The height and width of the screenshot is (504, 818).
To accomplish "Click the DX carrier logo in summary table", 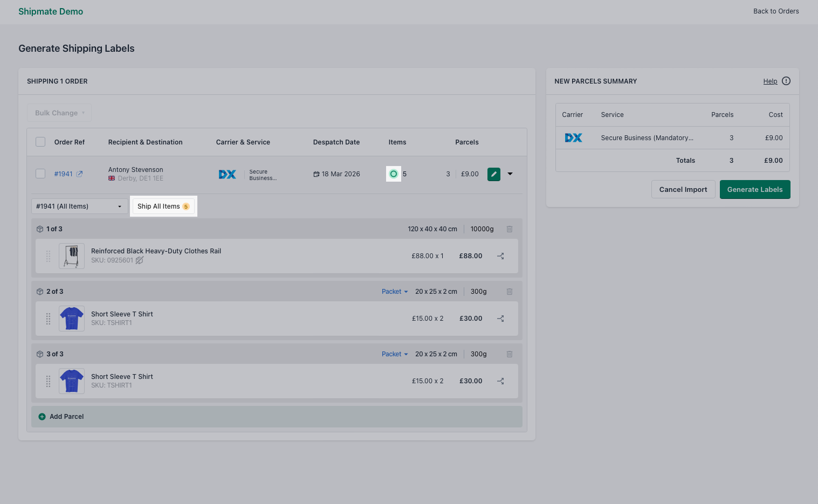I will tap(573, 137).
